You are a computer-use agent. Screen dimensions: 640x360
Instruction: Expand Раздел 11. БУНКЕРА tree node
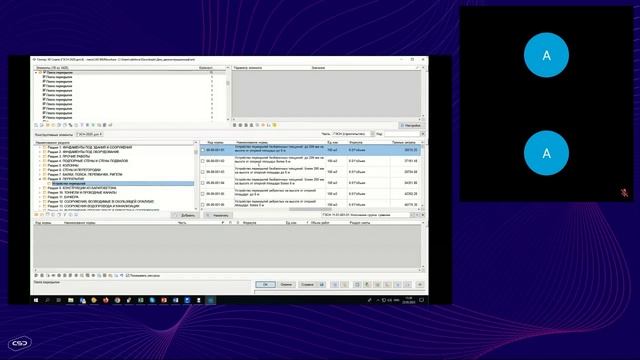(x=40, y=197)
